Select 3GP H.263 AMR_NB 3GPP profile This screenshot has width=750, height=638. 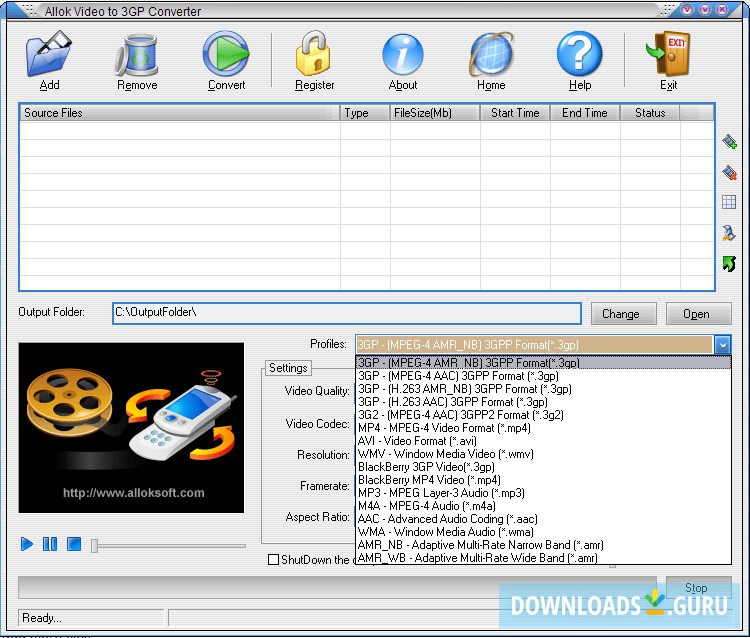tap(543, 388)
